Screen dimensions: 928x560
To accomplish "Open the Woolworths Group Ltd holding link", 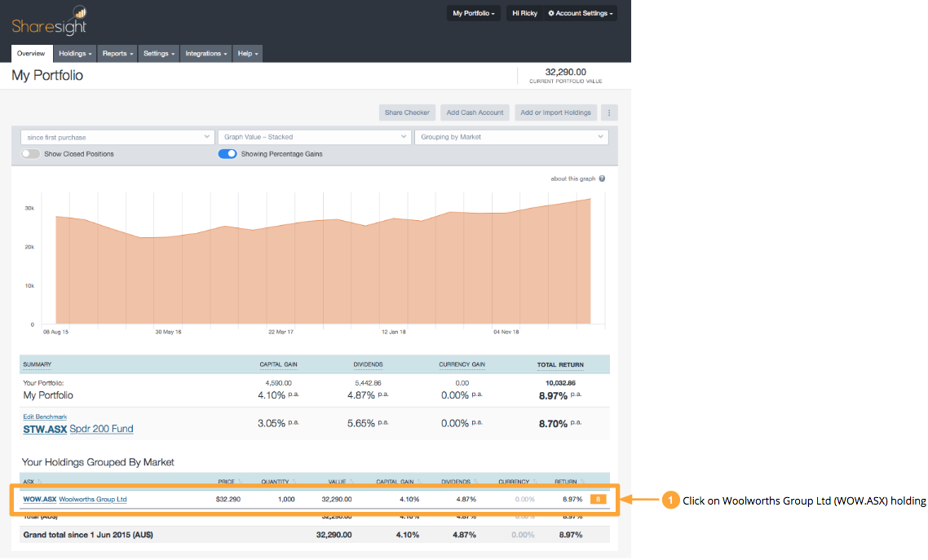I will point(93,499).
